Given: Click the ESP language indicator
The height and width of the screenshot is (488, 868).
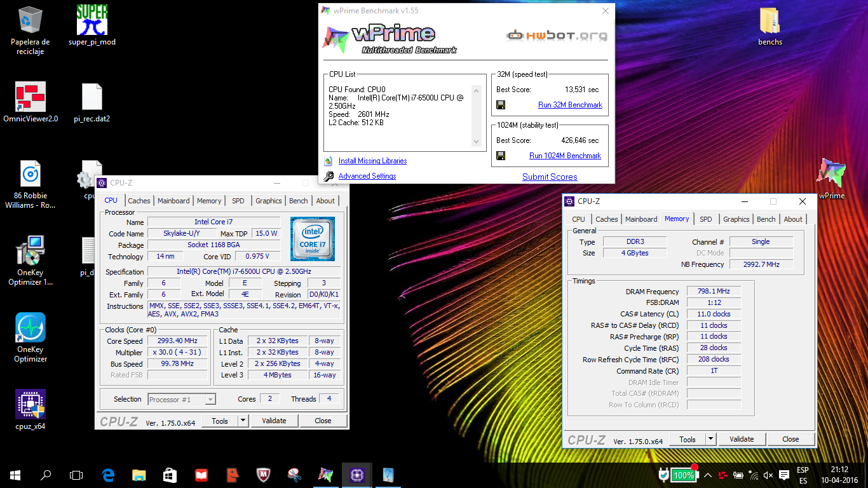Looking at the screenshot, I should 803,475.
